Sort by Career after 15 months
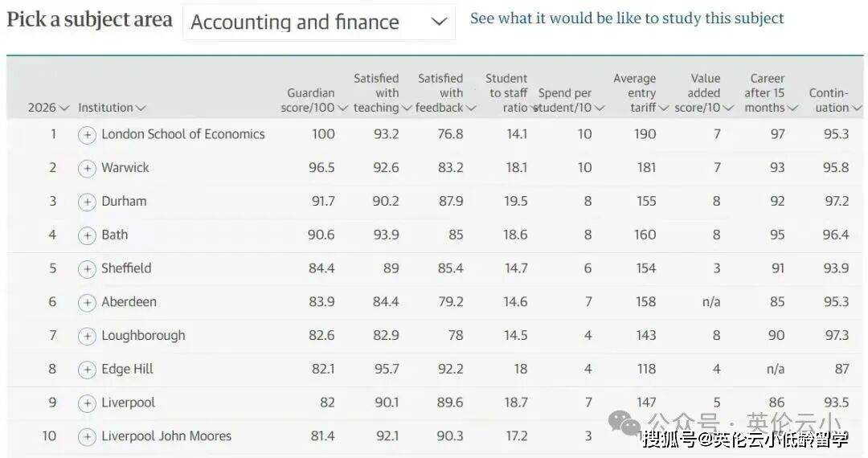Image resolution: width=868 pixels, height=458 pixels. point(771,93)
